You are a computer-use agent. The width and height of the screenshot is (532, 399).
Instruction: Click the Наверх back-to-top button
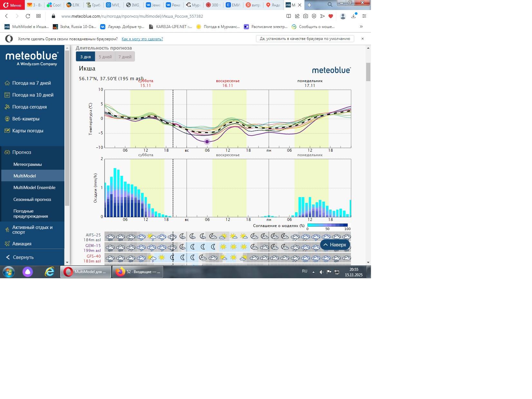click(x=335, y=245)
